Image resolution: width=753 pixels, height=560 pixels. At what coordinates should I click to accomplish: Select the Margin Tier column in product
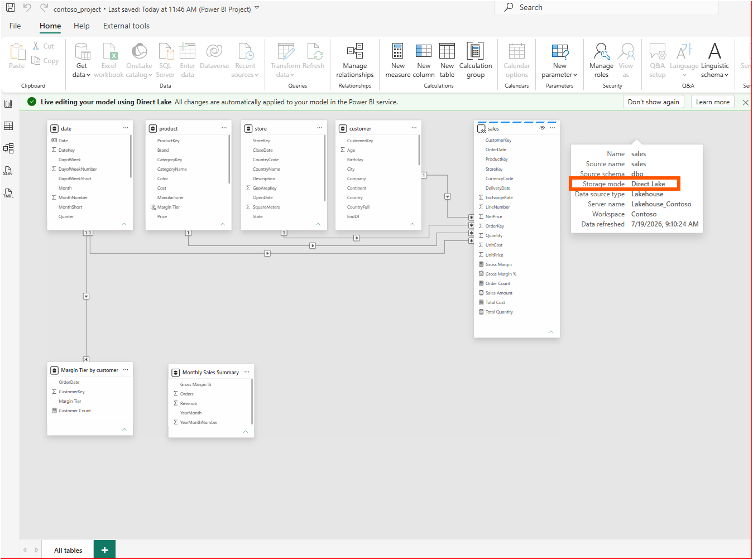pos(168,207)
